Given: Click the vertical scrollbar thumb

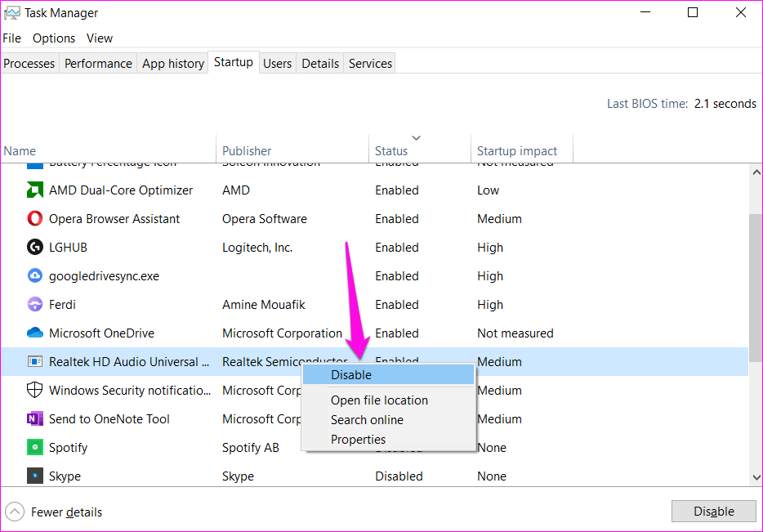Looking at the screenshot, I should pos(756,287).
